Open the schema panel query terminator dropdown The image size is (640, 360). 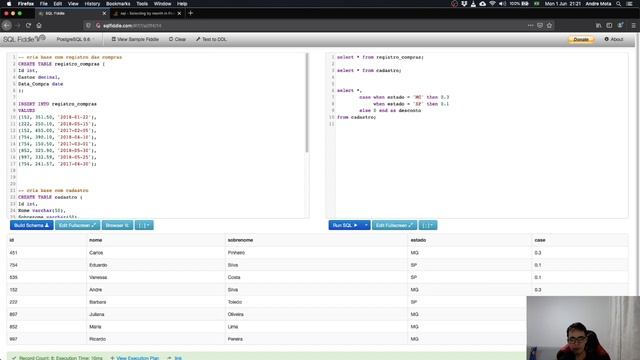point(144,225)
